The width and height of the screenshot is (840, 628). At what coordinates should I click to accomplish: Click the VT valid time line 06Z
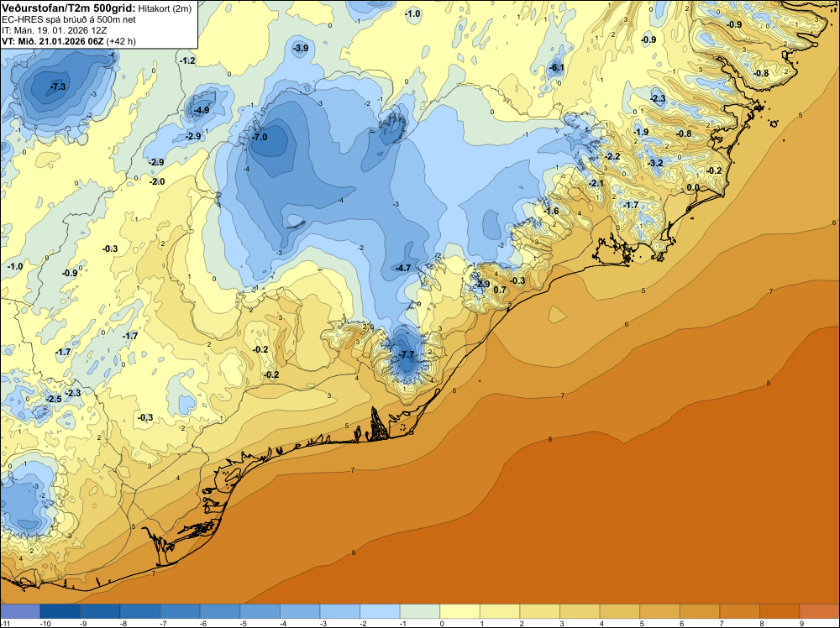(69, 40)
